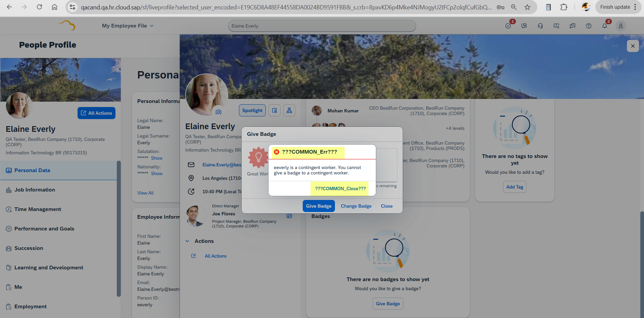Screen dimensions: 644x318
Task: Click the email envelope icon
Action: [191, 165]
